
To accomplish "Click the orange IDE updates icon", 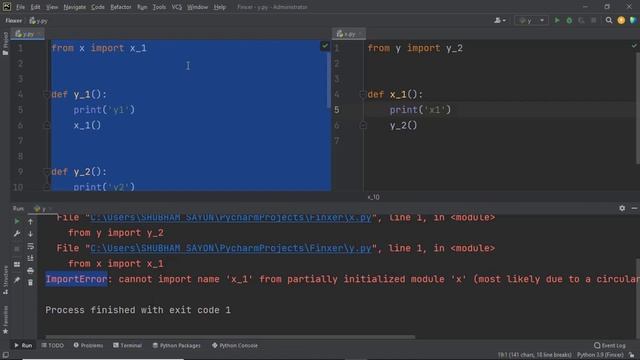I will [621, 20].
